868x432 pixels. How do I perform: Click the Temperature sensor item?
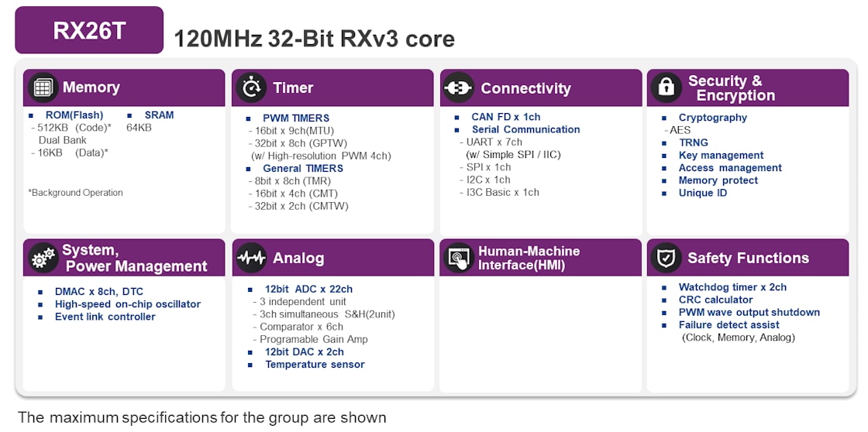click(x=315, y=365)
